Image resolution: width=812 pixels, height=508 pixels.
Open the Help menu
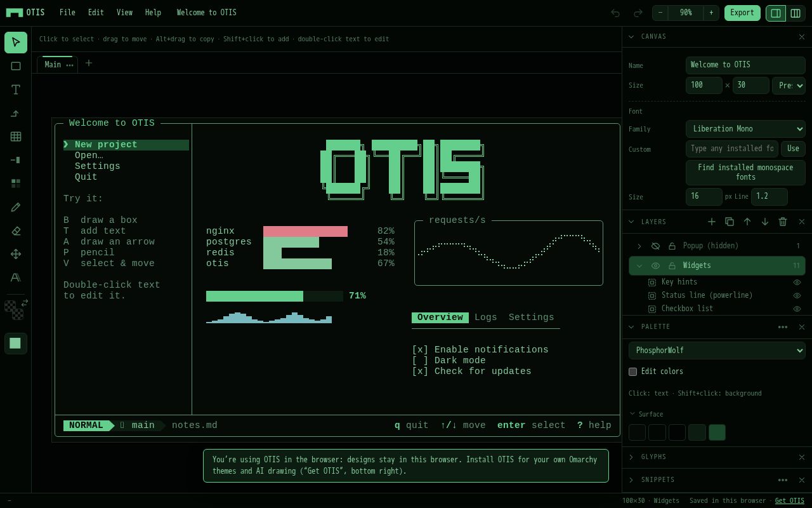click(153, 13)
